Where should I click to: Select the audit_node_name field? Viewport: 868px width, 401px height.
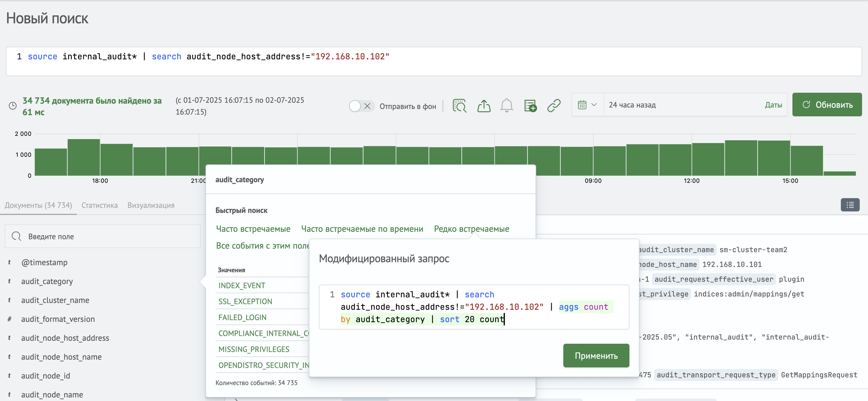(52, 394)
